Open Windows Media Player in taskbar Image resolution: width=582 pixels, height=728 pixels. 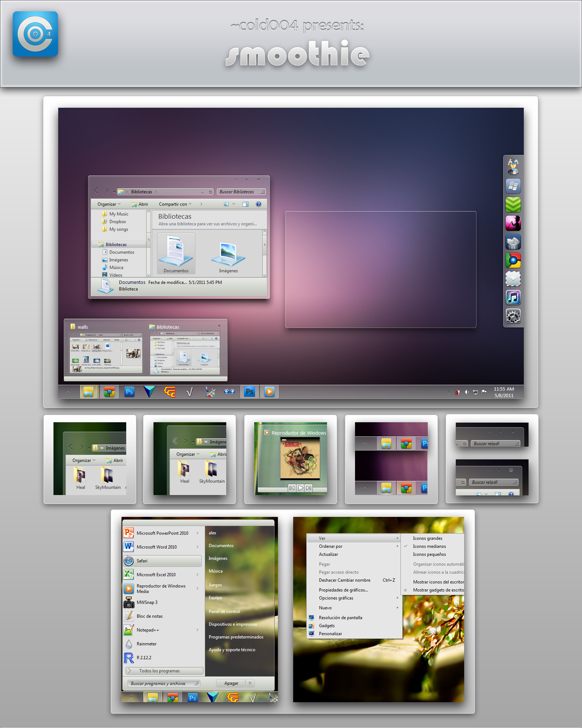pos(269,392)
